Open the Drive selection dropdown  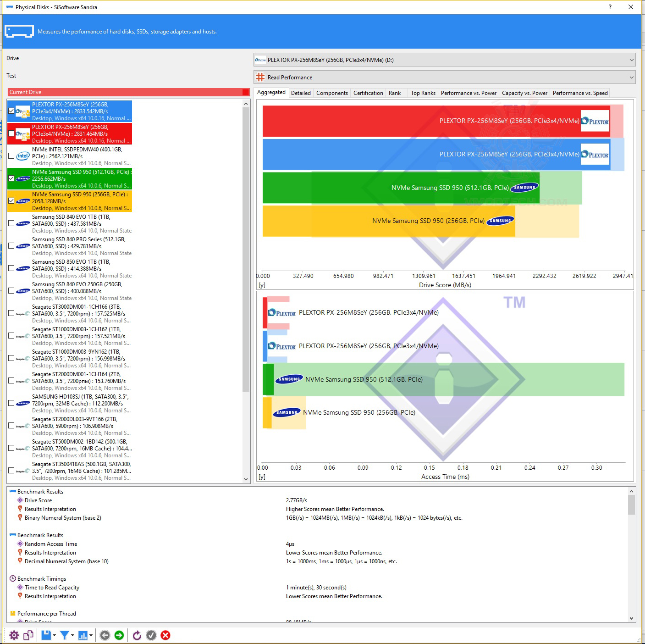pos(445,60)
